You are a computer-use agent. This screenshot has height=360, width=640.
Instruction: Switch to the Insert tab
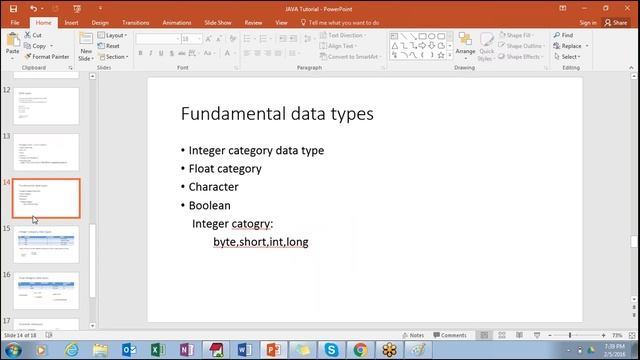tap(71, 22)
